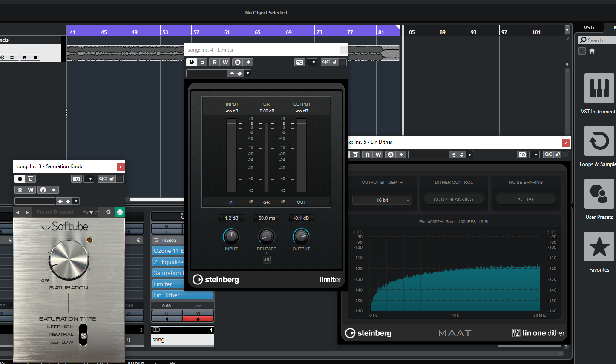Undo in Softube plugin toolbar
Image resolution: width=616 pixels, height=364 pixels.
86,212
